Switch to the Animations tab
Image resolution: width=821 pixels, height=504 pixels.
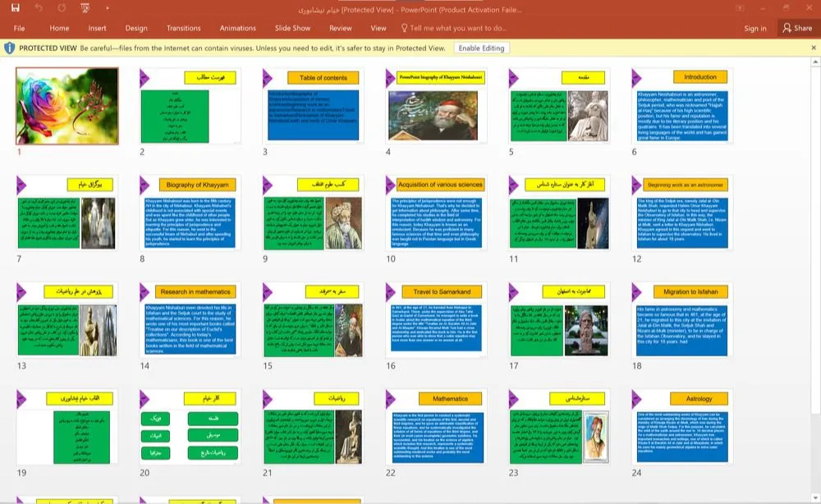coord(237,28)
